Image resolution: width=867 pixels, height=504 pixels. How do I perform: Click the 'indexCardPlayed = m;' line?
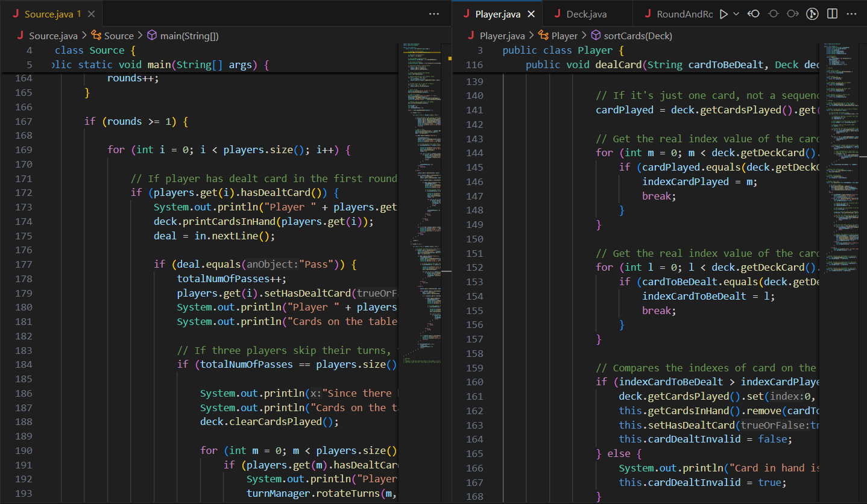pyautogui.click(x=699, y=181)
